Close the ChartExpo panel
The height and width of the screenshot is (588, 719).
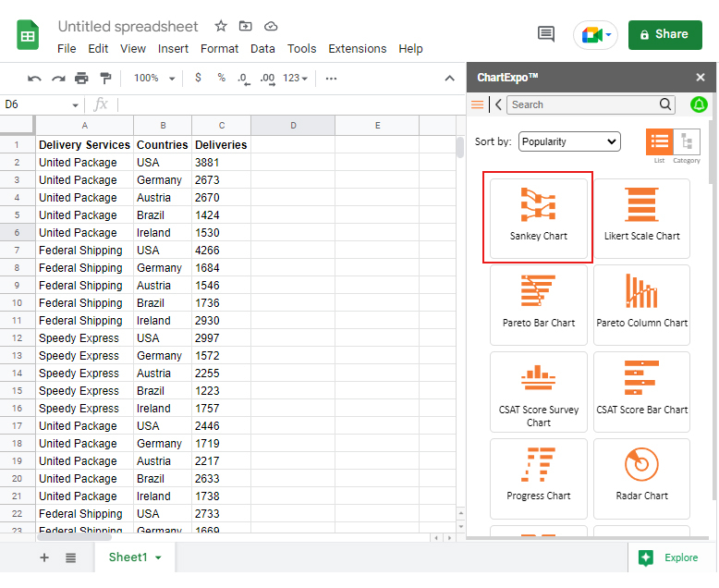tap(701, 78)
